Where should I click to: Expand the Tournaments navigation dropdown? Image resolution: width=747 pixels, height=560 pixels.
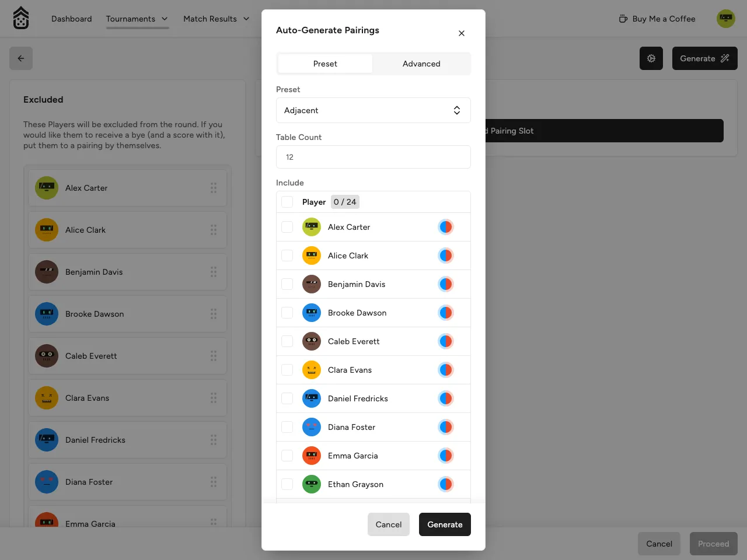(137, 19)
